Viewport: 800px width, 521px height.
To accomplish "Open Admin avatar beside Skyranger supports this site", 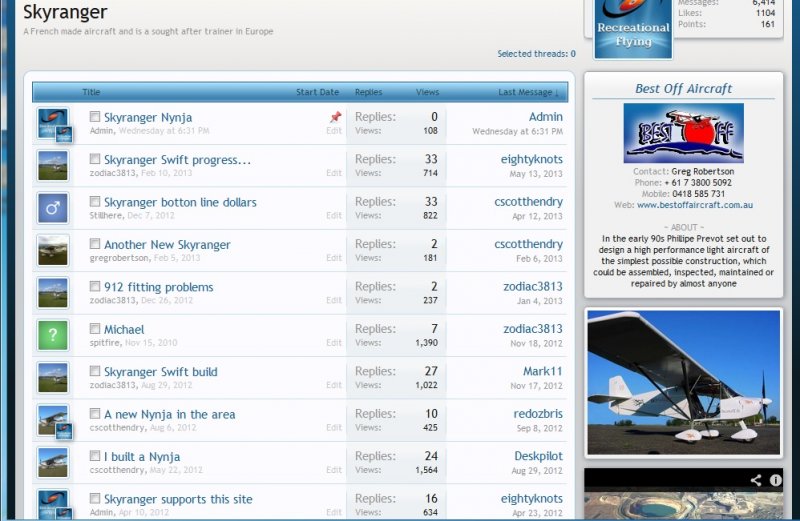I will tap(53, 504).
